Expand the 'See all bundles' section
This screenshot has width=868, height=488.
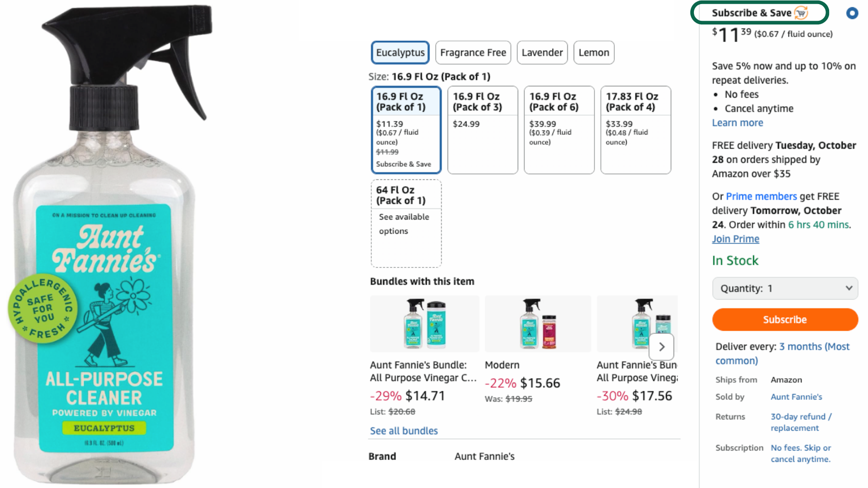tap(403, 431)
